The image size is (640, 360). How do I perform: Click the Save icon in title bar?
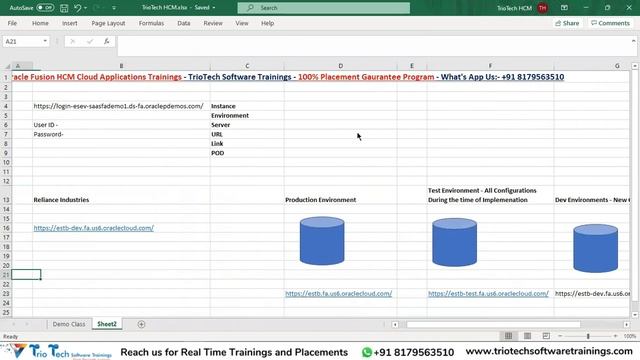point(64,8)
